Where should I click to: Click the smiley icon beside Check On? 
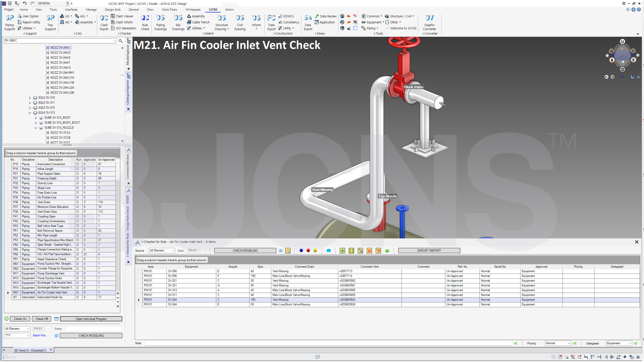click(x=6, y=319)
